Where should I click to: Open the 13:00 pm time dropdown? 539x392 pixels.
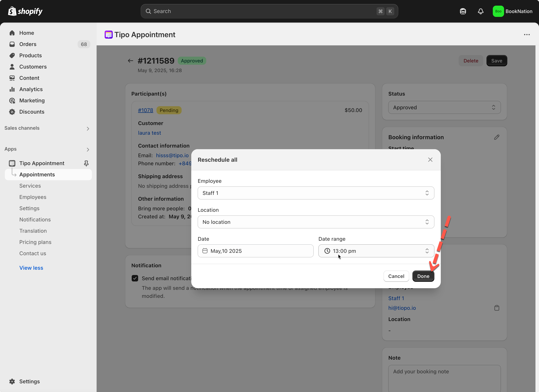376,251
